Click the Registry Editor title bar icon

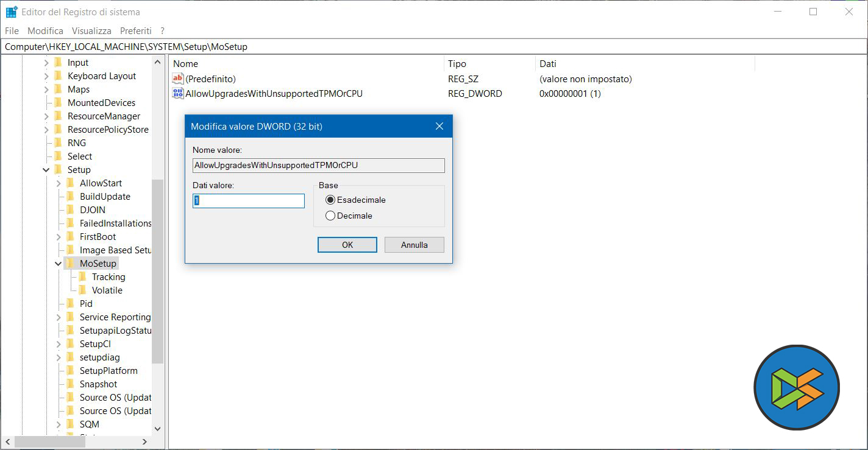[x=12, y=12]
